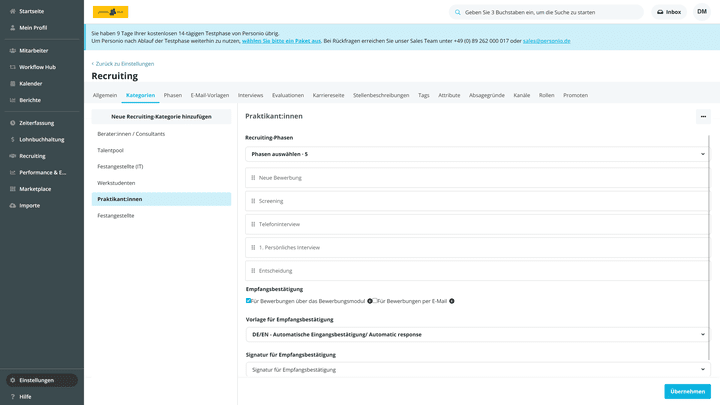Click the Zeiterfassung clock icon
Viewport: 720px width, 405px height.
[12, 123]
